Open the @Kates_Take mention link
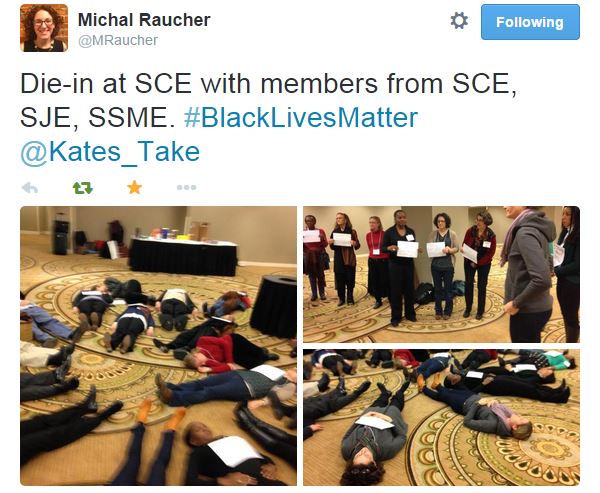The width and height of the screenshot is (600, 493). (x=110, y=152)
